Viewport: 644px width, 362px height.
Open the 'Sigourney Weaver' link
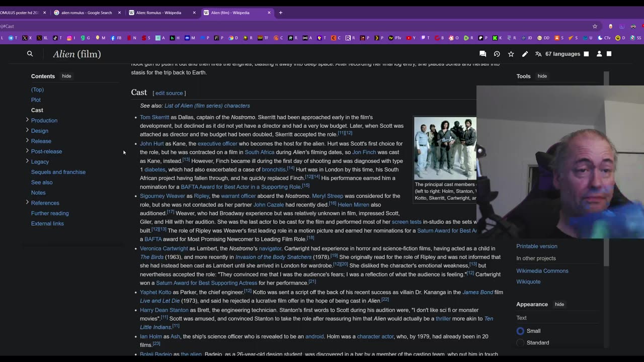(163, 196)
